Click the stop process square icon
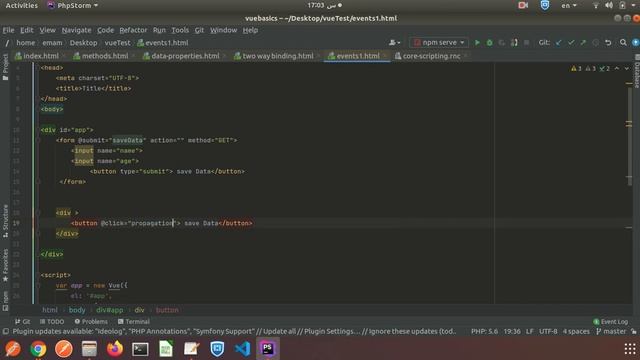Screen dimensions: 640x360 [x=527, y=42]
